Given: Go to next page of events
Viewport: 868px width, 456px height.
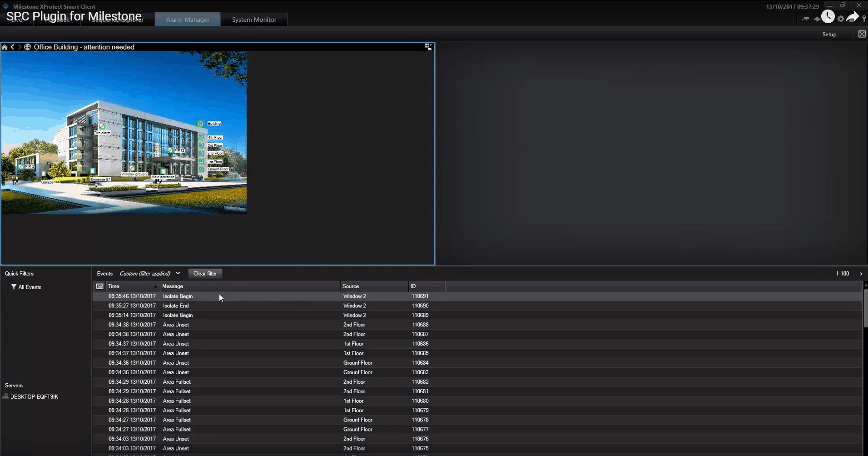Looking at the screenshot, I should [x=861, y=274].
